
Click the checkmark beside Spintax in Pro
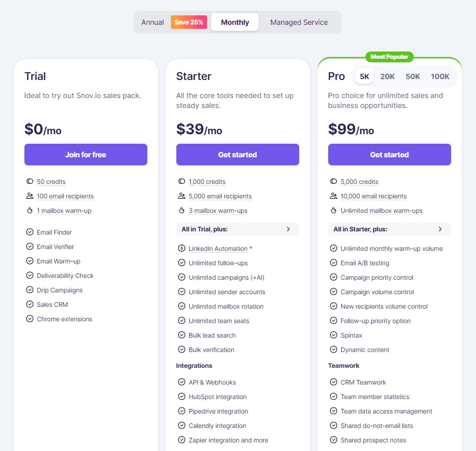(x=333, y=335)
